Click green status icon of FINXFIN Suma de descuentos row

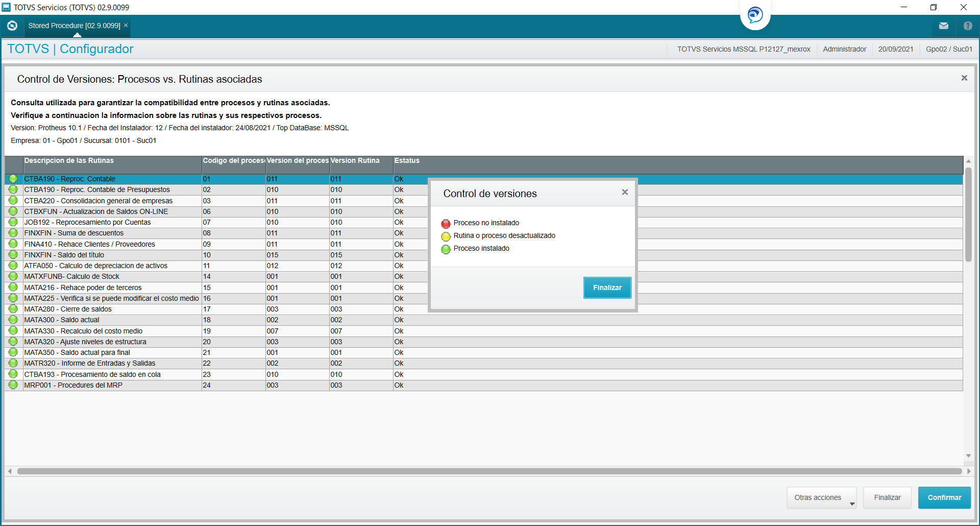(x=13, y=233)
